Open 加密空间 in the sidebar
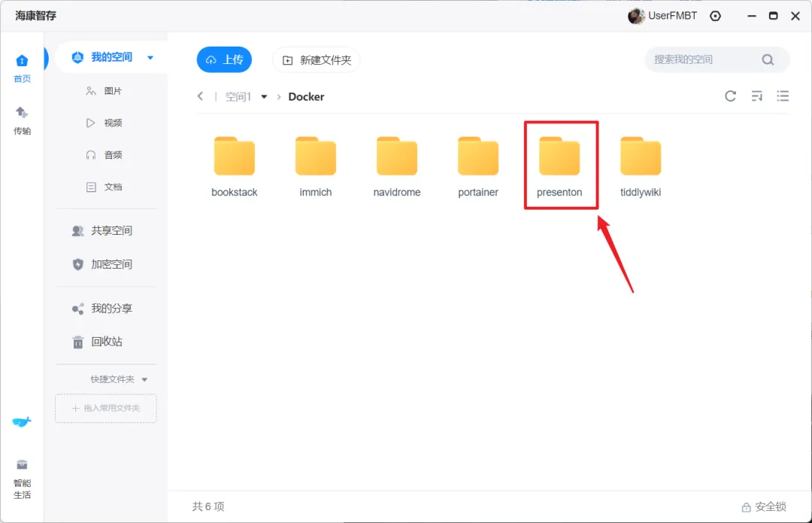This screenshot has height=523, width=812. click(x=102, y=264)
